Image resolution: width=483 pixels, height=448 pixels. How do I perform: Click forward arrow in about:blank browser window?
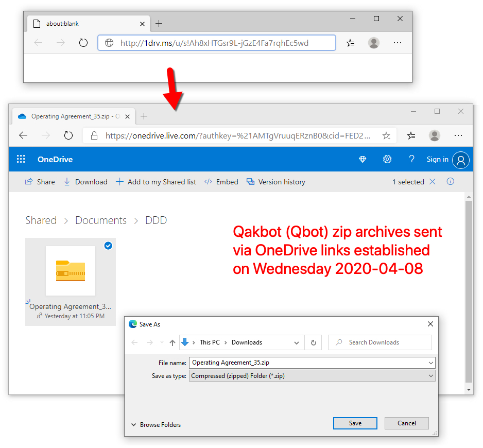[x=61, y=43]
